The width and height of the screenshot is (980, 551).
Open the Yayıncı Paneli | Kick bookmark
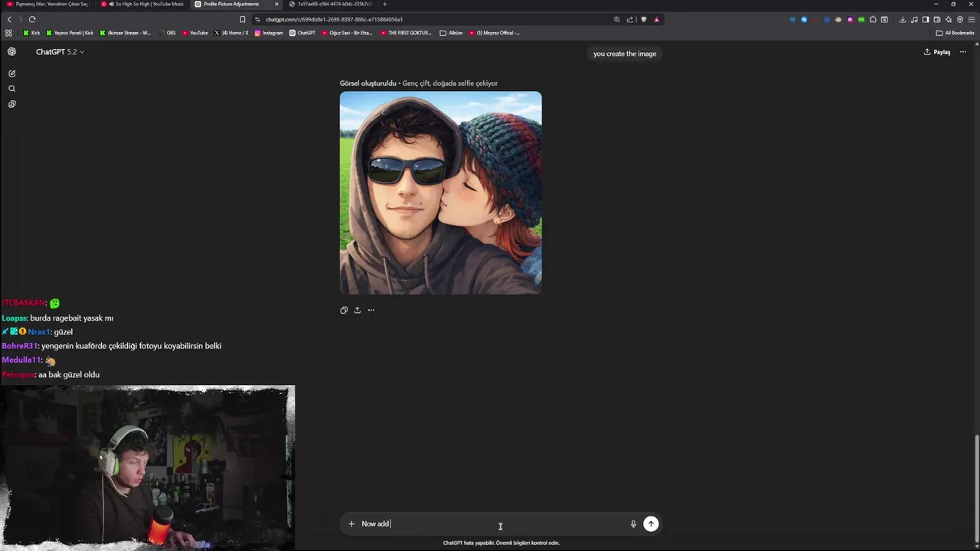point(70,33)
